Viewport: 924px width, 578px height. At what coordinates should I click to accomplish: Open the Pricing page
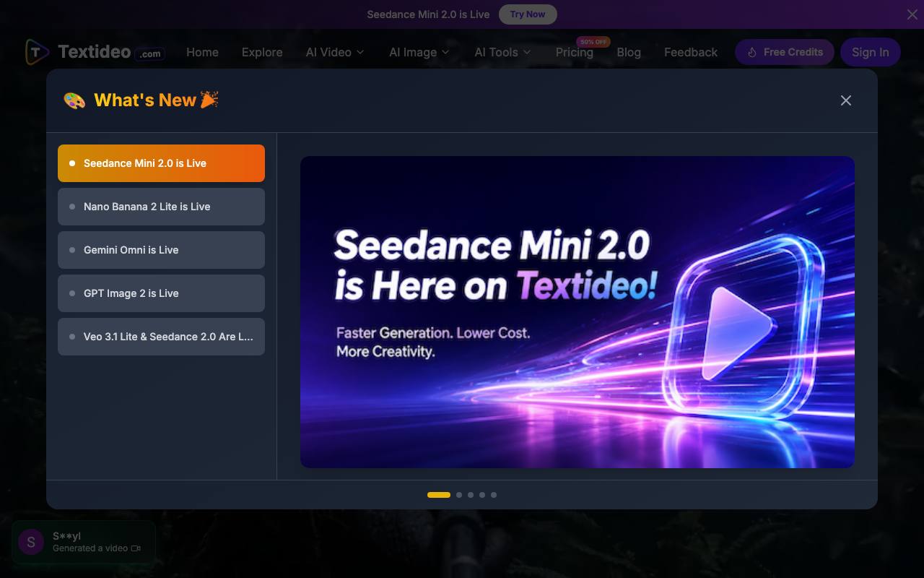coord(575,52)
